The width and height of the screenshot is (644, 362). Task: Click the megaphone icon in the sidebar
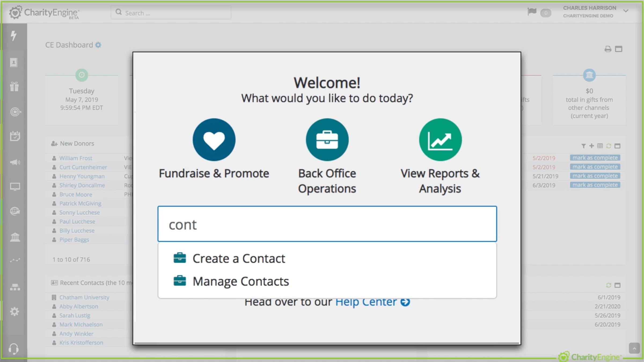(x=15, y=162)
